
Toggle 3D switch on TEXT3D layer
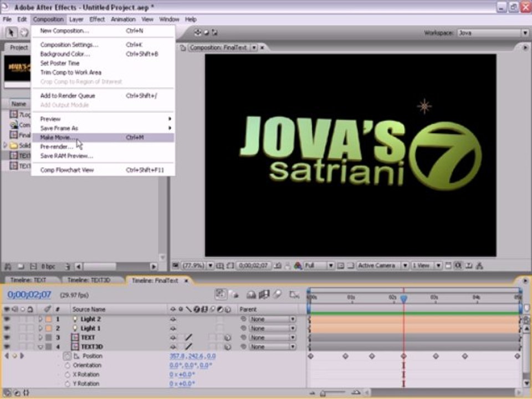tap(227, 347)
